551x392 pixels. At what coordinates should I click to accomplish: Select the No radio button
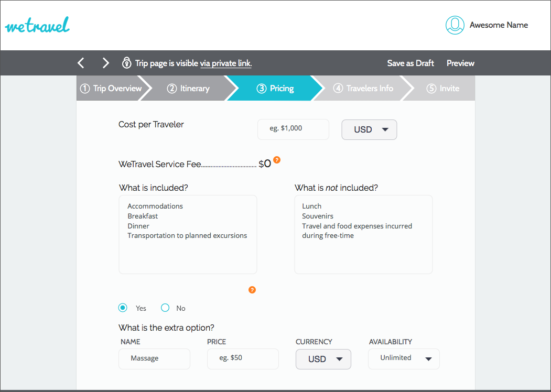(x=165, y=308)
